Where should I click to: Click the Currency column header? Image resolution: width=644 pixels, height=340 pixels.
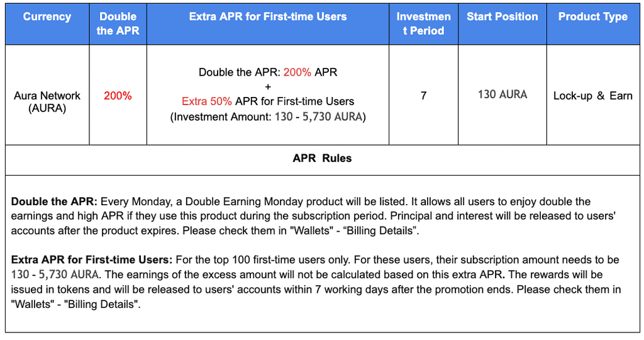pos(47,17)
